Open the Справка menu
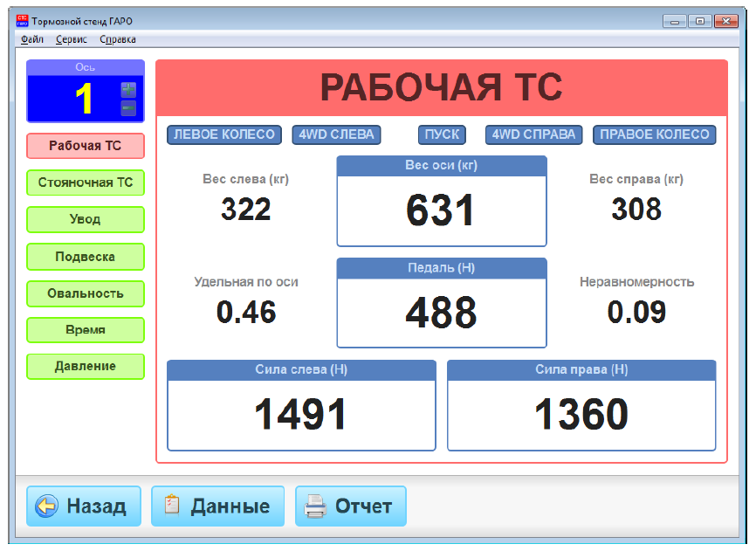756x551 pixels. (118, 39)
